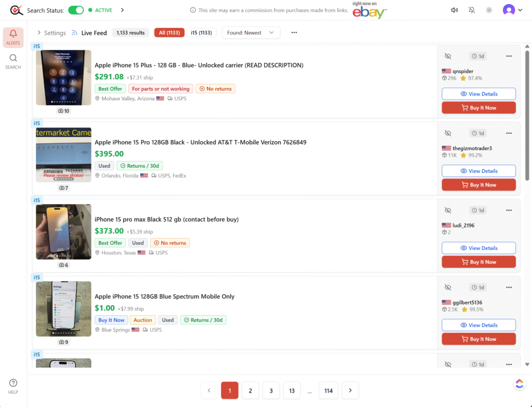Open the Found: Newest sort dropdown
The image size is (532, 407).
251,33
